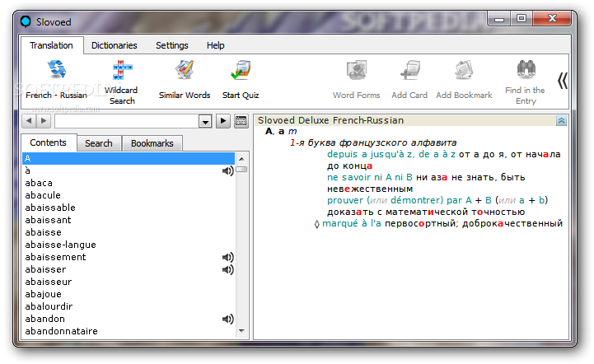Collapse the Slovoed Deluxe French-Russian entry header

tap(561, 120)
